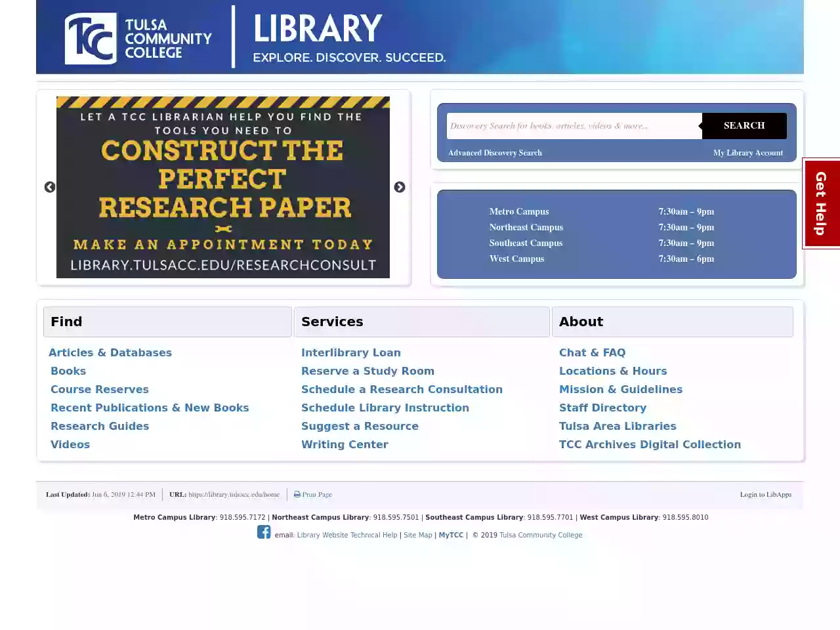The image size is (840, 630).
Task: Go to previous slide arrow
Action: (x=50, y=187)
